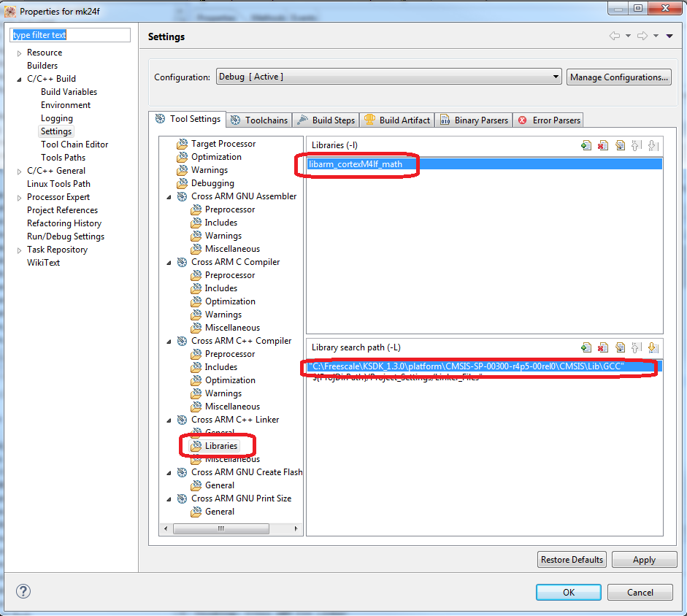Add a new library entry (-l) icon
The image size is (687, 616).
pos(586,145)
